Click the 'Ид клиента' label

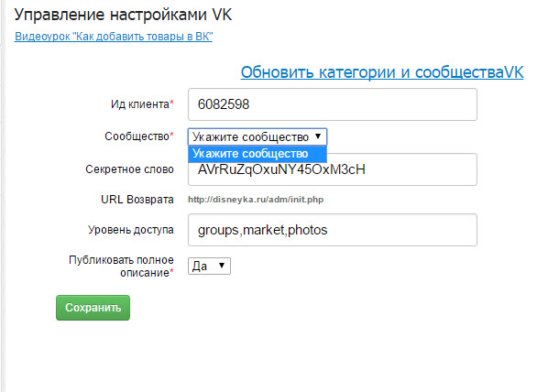142,104
